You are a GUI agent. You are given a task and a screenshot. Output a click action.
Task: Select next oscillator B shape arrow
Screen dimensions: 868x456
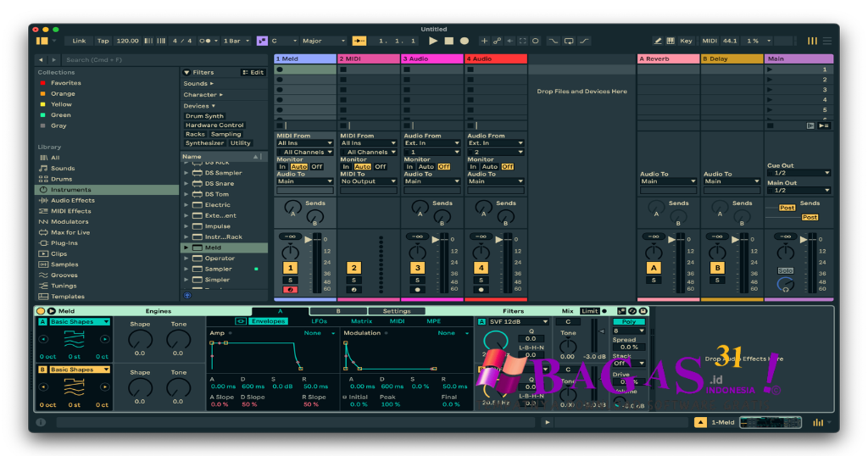pos(104,386)
